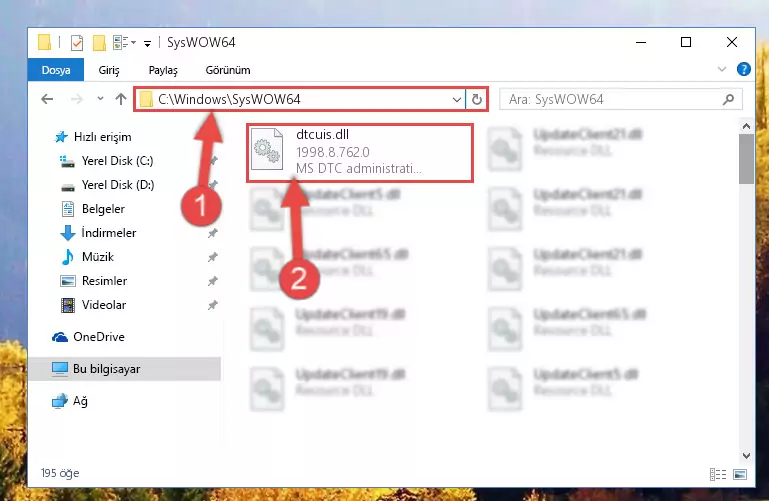Click the OneDrive cloud icon

(60, 337)
